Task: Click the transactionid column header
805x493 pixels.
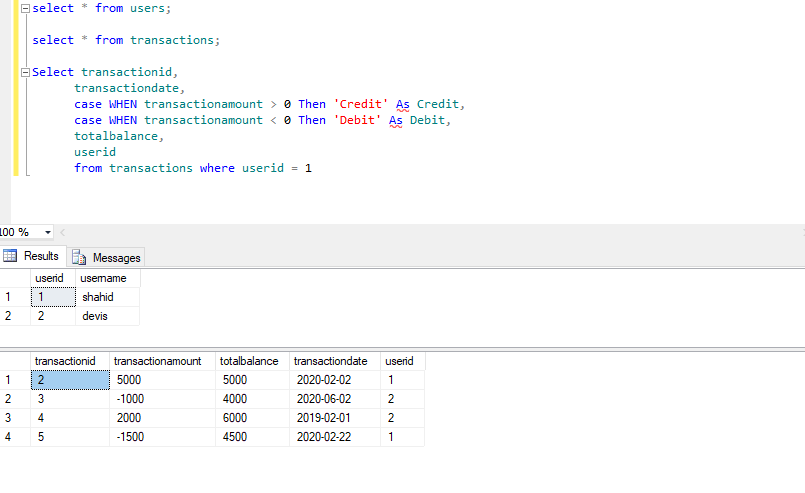Action: [x=70, y=361]
